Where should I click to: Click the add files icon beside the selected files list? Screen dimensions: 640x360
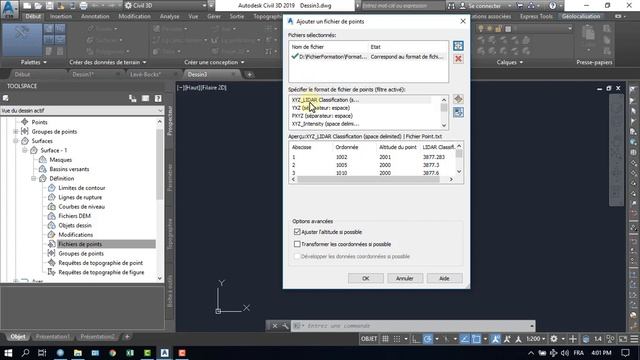(x=458, y=46)
